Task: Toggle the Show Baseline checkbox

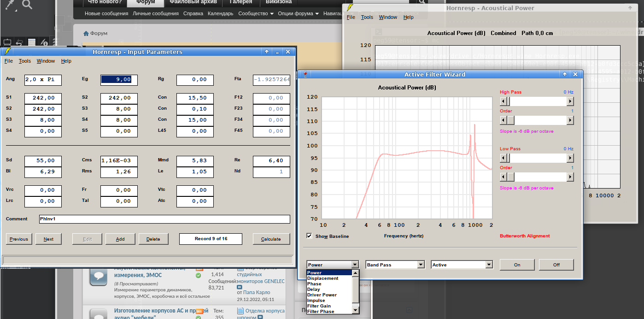Action: pyautogui.click(x=309, y=236)
